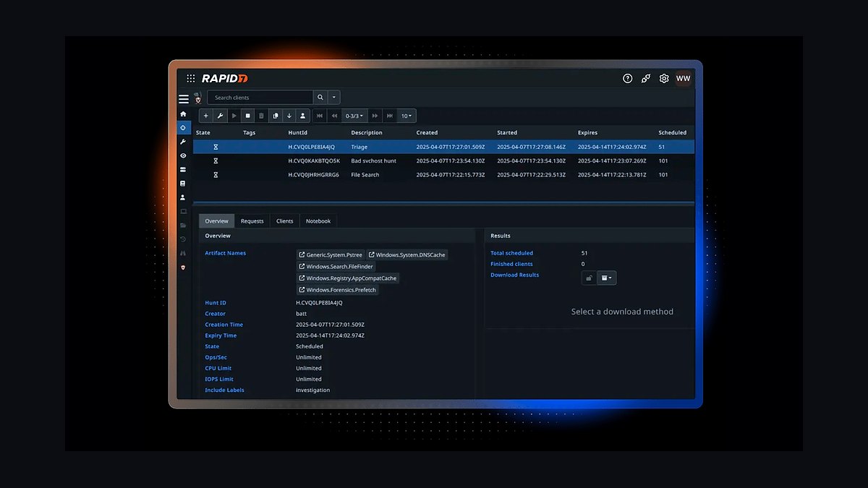Switch to the Notebook tab
The image size is (868, 488).
[318, 221]
